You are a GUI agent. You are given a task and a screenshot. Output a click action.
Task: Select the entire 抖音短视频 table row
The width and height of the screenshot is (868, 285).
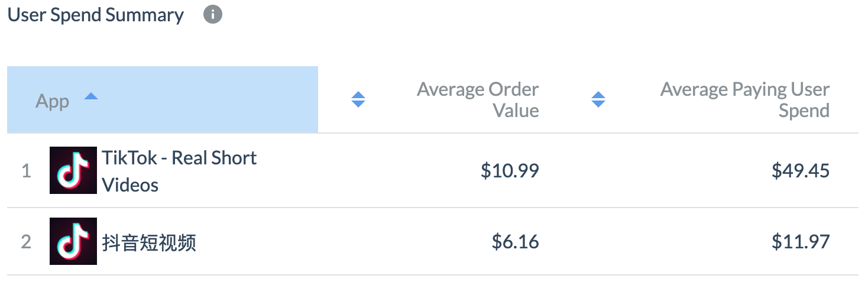[x=433, y=241]
